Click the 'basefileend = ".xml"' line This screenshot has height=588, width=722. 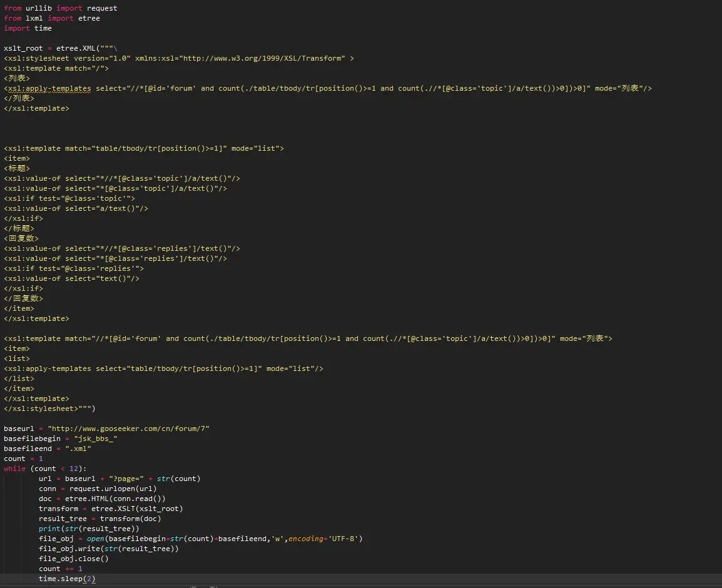(48, 449)
